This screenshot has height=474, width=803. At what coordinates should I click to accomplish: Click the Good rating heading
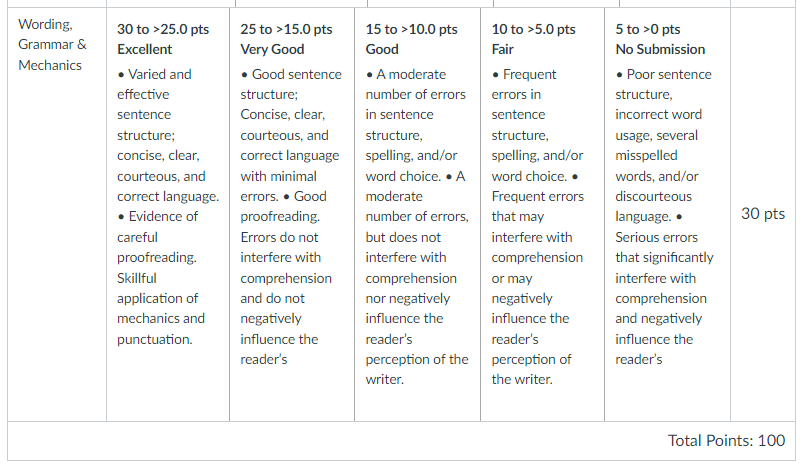(382, 49)
